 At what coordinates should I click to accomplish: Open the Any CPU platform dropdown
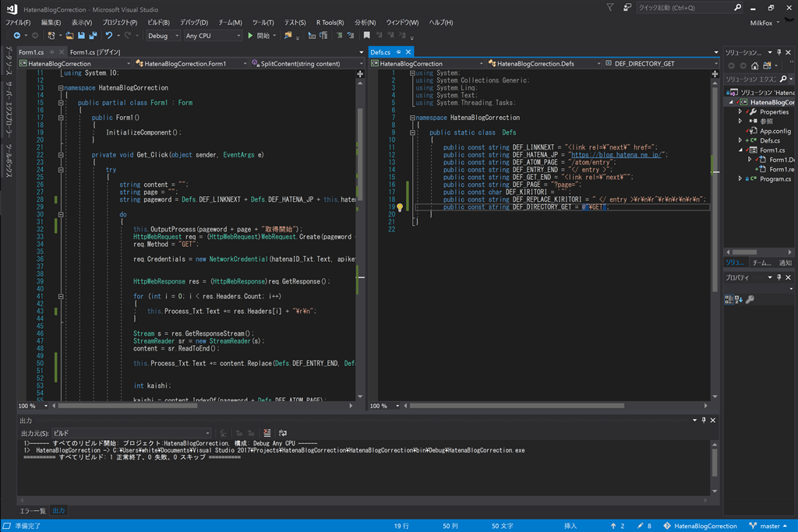click(213, 36)
